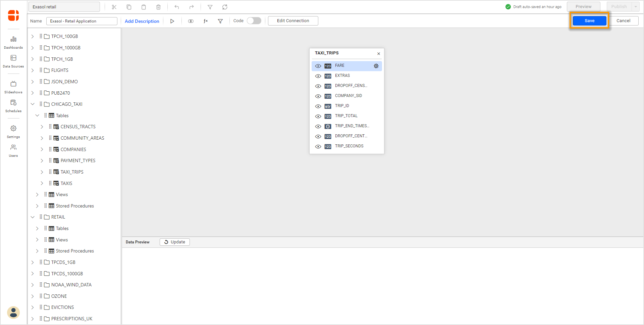Expand the TAXI_TRIPS table node
The height and width of the screenshot is (325, 644).
[x=42, y=172]
